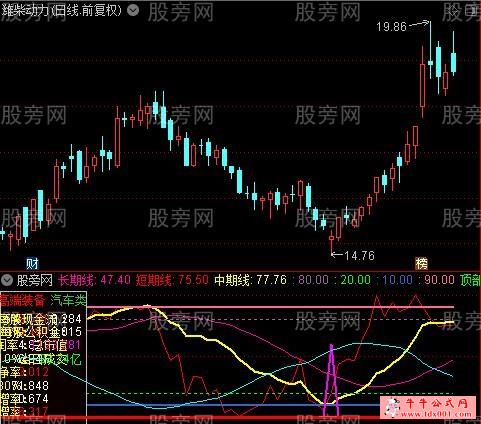Click the 20.00 reference value label
Viewport: 481px width, 424px height.
point(355,280)
